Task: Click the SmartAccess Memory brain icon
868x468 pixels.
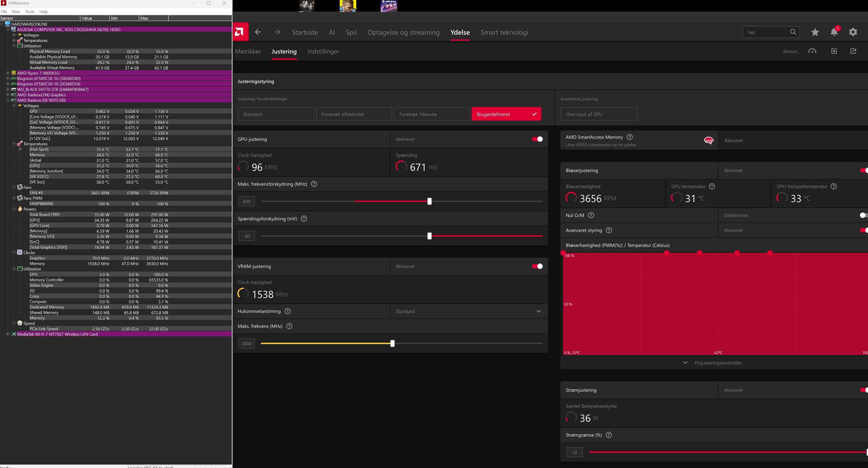Action: point(709,140)
